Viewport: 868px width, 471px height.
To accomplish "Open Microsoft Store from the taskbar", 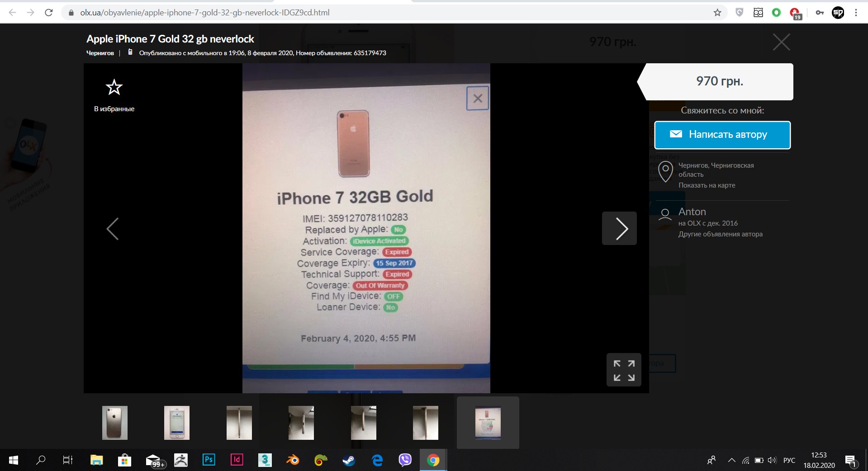I will pyautogui.click(x=124, y=460).
